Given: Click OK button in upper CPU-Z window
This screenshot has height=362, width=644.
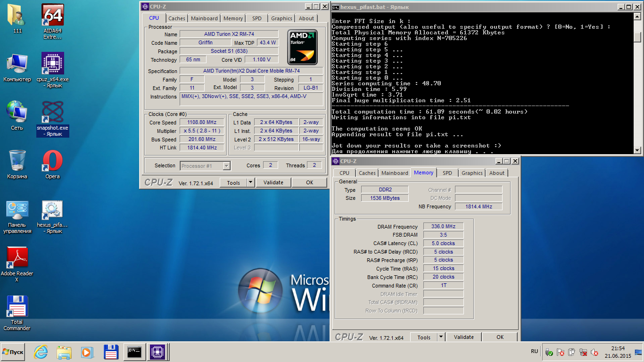Looking at the screenshot, I should (x=309, y=182).
